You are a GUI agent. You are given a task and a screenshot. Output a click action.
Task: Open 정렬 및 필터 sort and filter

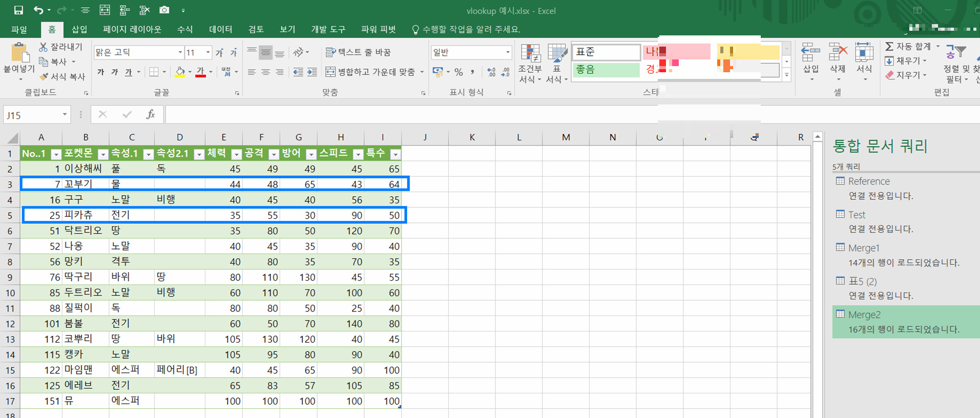(956, 64)
